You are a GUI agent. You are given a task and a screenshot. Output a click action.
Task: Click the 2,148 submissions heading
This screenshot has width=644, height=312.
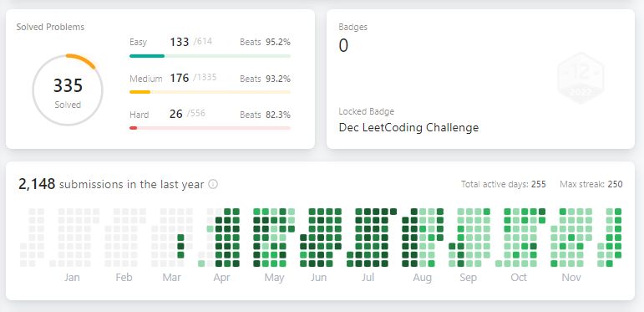tap(111, 184)
